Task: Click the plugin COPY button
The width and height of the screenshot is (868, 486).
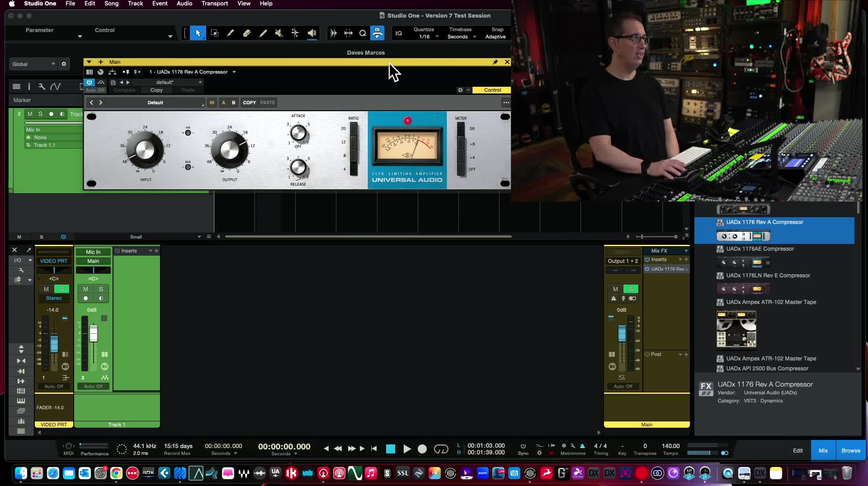Action: 249,103
